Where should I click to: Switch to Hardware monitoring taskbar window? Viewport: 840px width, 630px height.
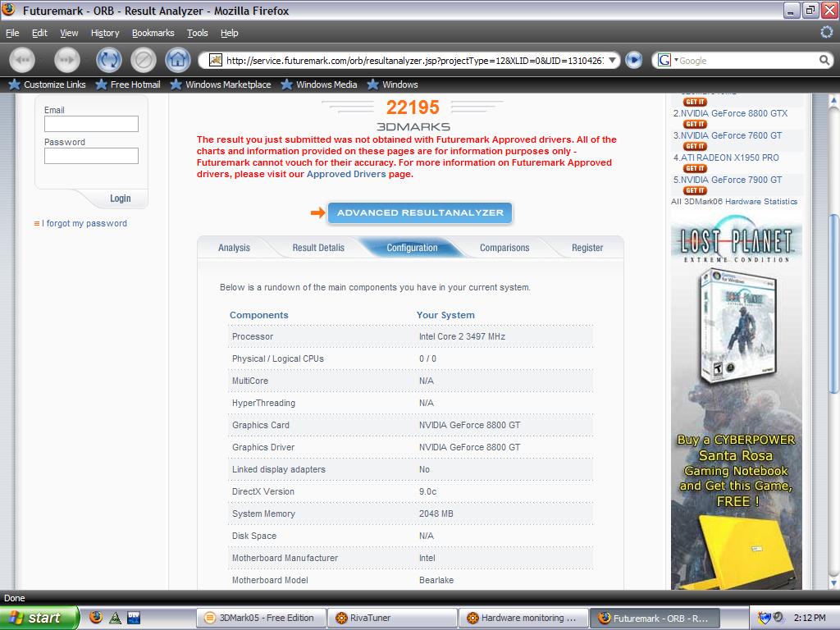point(523,618)
